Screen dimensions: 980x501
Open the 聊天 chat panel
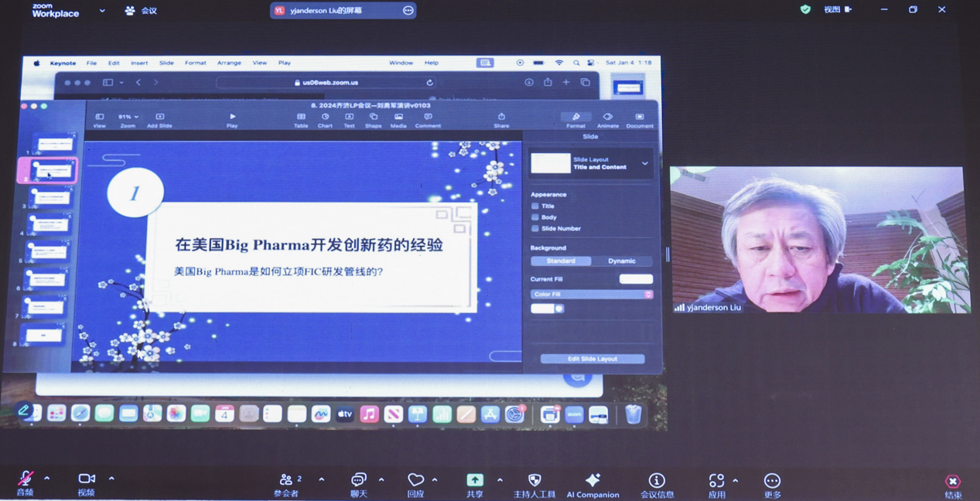[358, 479]
